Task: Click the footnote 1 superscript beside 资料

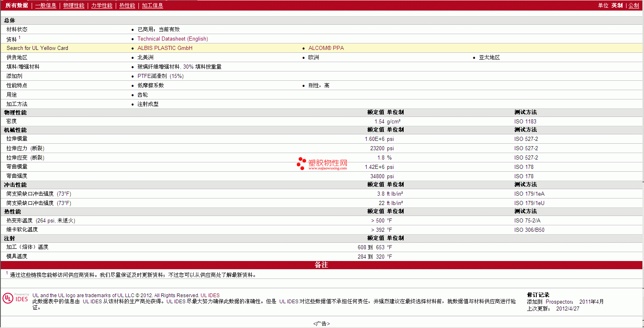Action: (19, 37)
